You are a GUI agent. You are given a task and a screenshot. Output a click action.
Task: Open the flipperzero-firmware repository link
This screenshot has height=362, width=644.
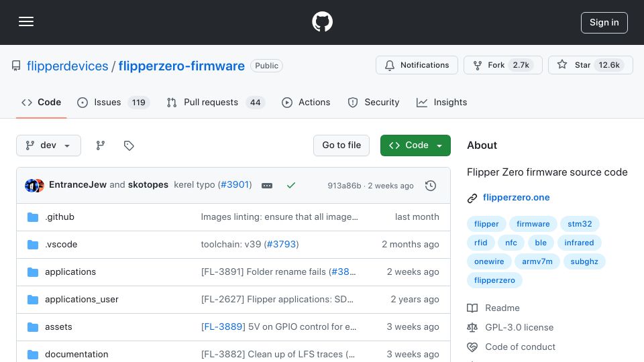point(182,66)
